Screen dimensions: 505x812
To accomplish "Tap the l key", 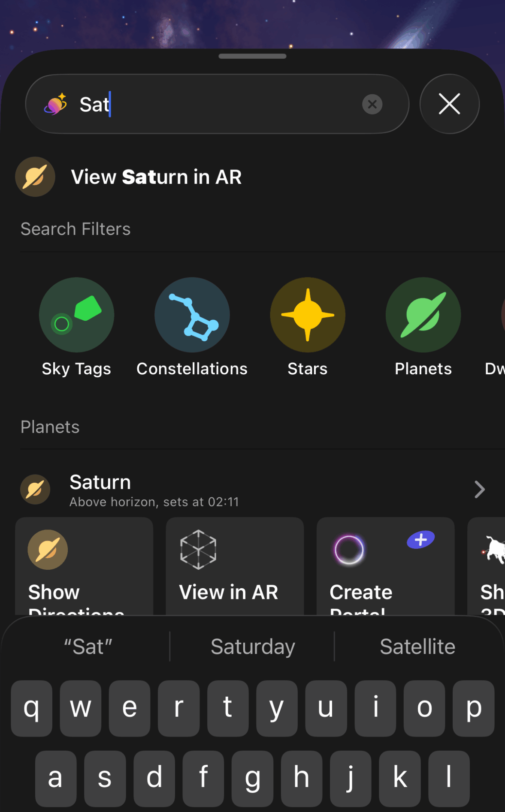I will point(449,779).
